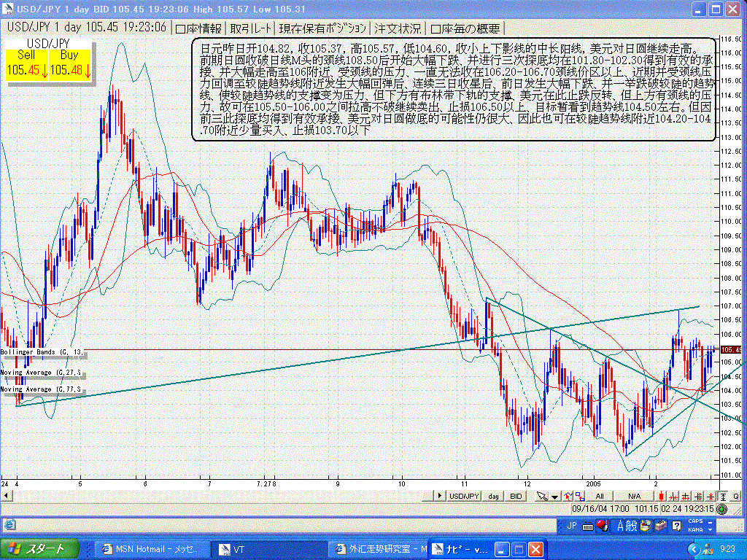747x560 pixels.
Task: Change the BID price type selector
Action: coord(516,496)
